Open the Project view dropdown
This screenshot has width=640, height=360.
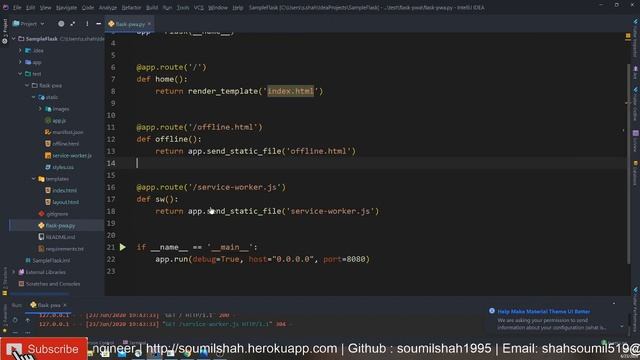(x=28, y=24)
